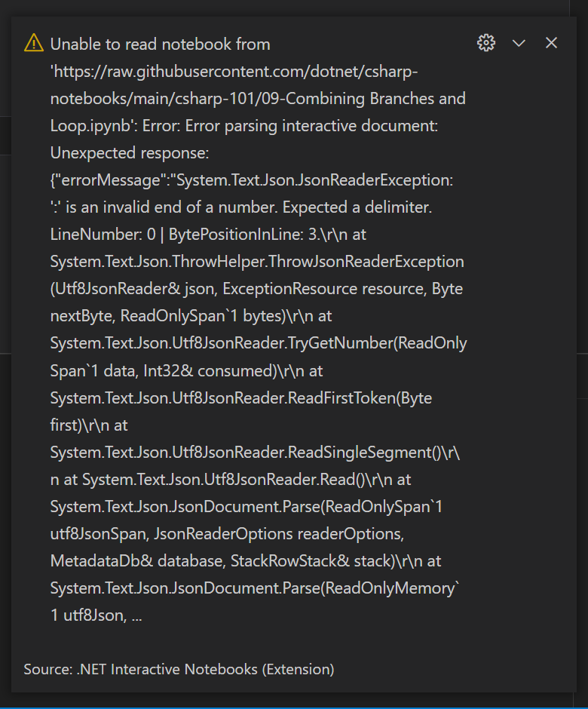Click the truncated '1 utf8Json, ...' ending text
The image size is (588, 709).
coord(96,615)
